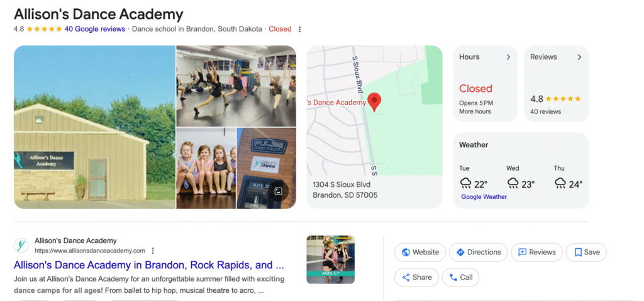Click the red map pin marker
This screenshot has height=301, width=644.
[374, 102]
